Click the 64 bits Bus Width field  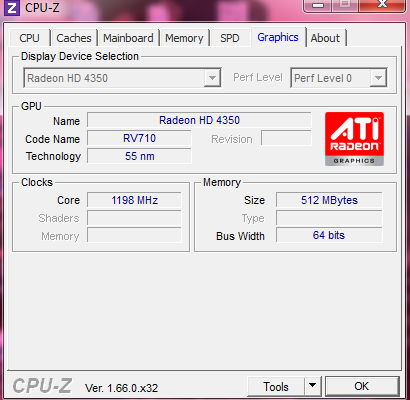coord(329,235)
